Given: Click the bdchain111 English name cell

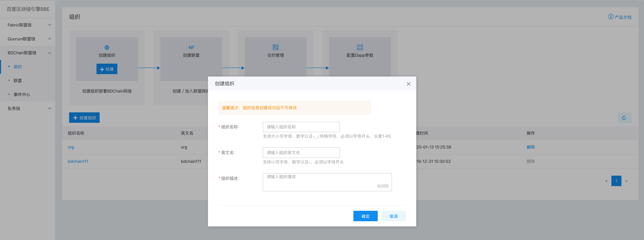Looking at the screenshot, I should coord(191,161).
